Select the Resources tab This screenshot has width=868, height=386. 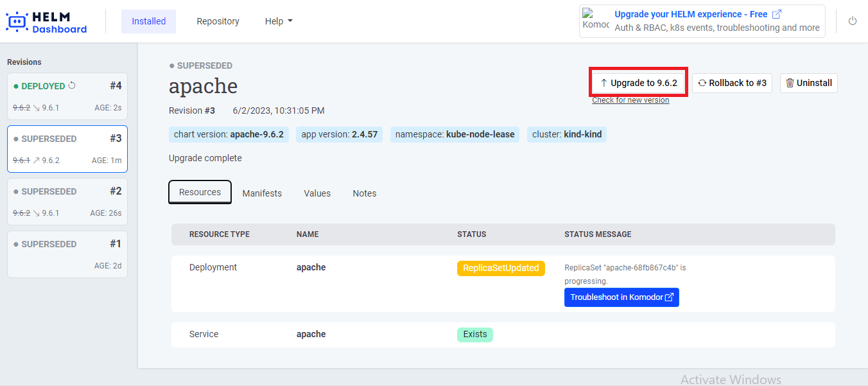(200, 192)
